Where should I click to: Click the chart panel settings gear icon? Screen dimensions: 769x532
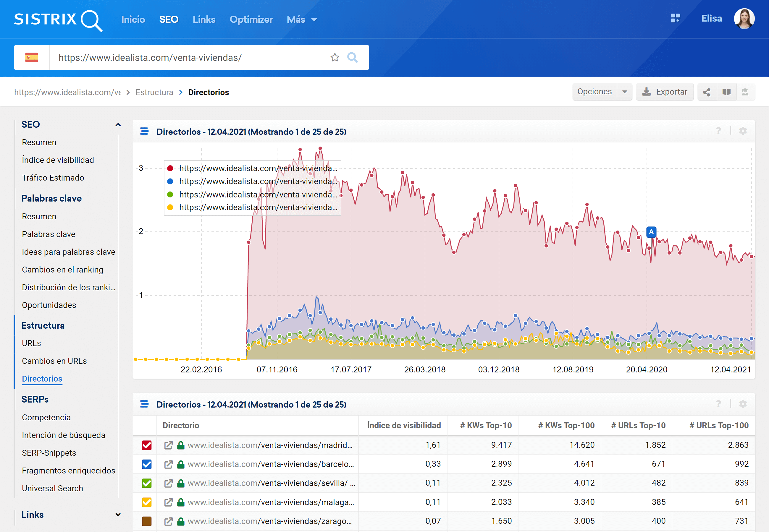coord(743,131)
